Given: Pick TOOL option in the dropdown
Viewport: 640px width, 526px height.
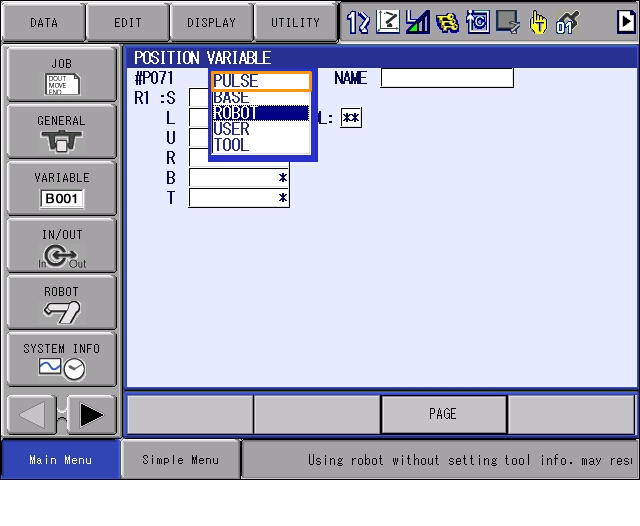Looking at the screenshot, I should coord(261,145).
